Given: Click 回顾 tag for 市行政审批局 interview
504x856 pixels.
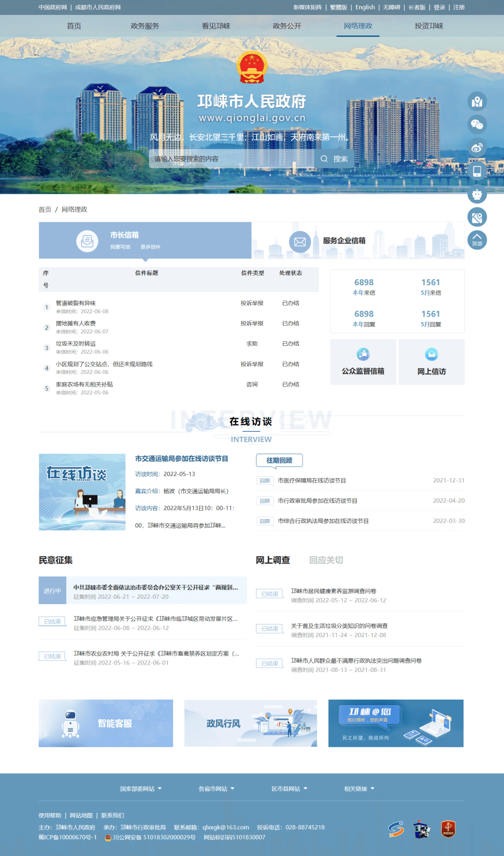Looking at the screenshot, I should (x=265, y=501).
